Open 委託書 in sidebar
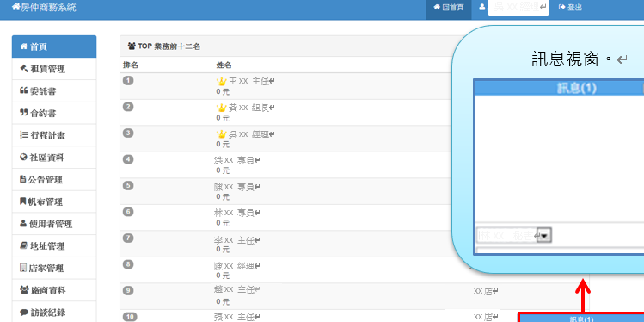The image size is (644, 322). pyautogui.click(x=54, y=91)
